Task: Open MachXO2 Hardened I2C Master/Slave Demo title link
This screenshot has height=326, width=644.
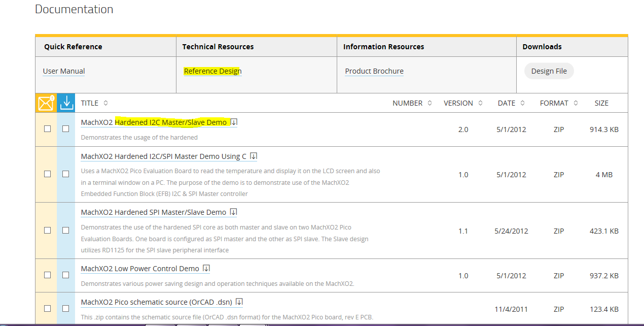Action: (154, 122)
